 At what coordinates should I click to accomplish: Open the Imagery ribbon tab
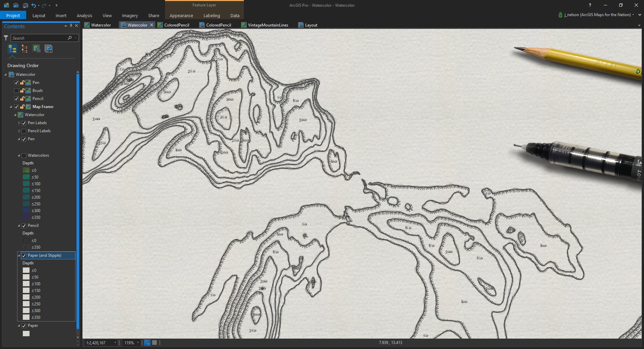click(x=130, y=15)
